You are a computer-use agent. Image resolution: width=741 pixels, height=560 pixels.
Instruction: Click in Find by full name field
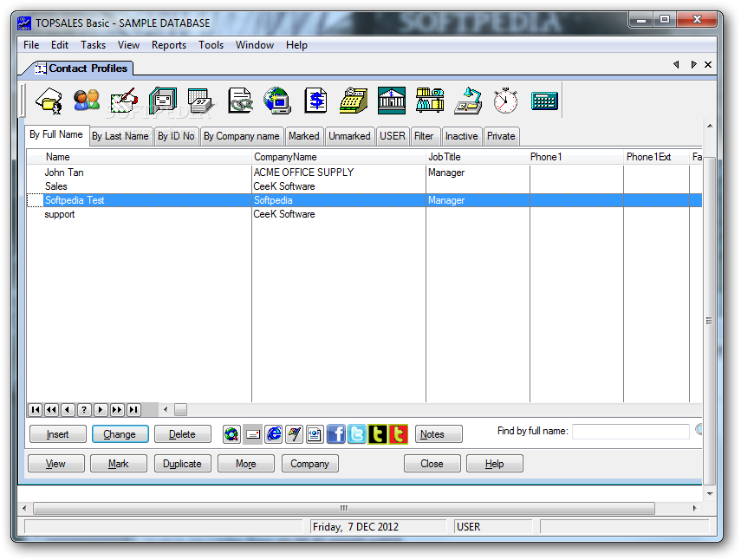(631, 432)
